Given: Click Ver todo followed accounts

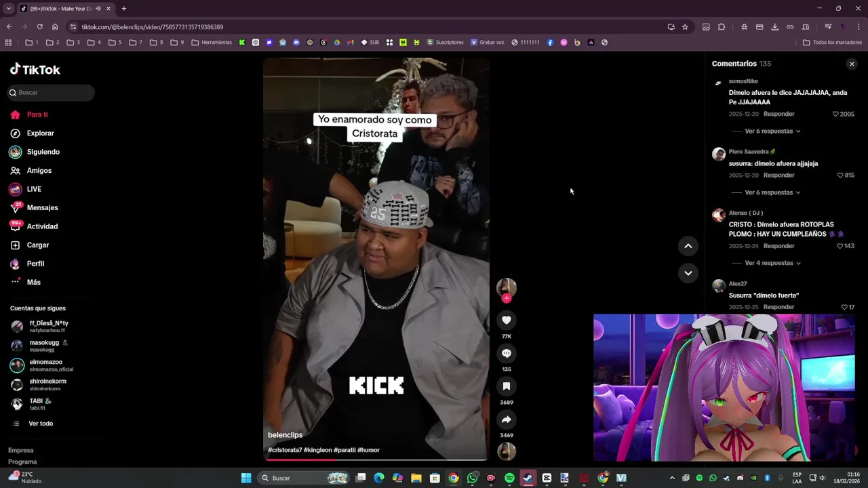Looking at the screenshot, I should [41, 424].
